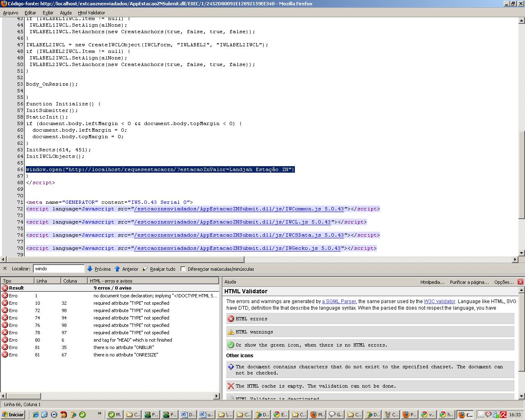Open the Editar menu
525x420 pixels.
tap(30, 13)
